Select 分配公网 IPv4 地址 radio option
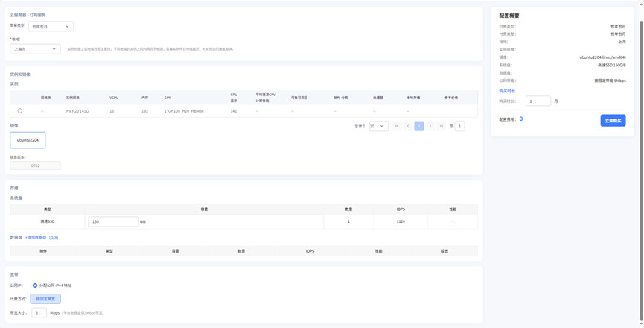Viewport: 644px width, 328px height. coord(35,286)
